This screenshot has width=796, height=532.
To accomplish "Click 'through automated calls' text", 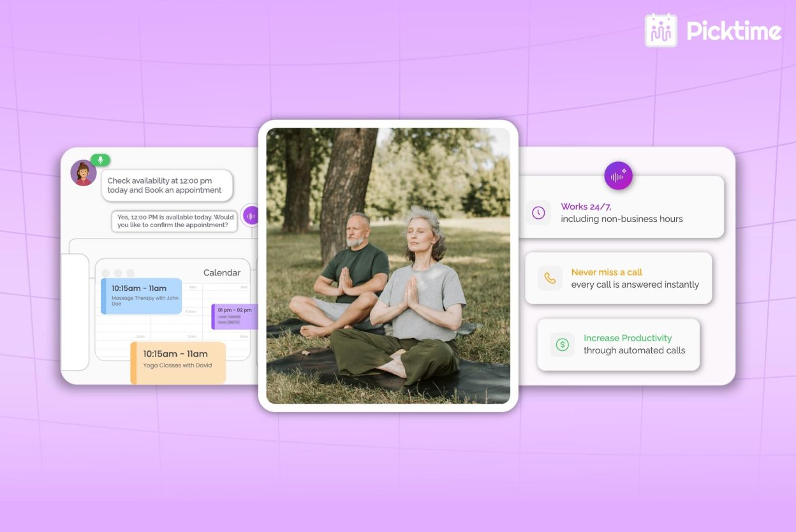I will coord(635,350).
